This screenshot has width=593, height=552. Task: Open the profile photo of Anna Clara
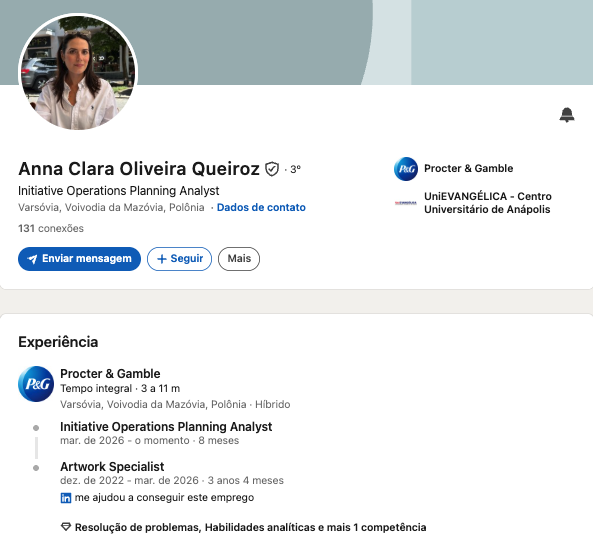78,72
